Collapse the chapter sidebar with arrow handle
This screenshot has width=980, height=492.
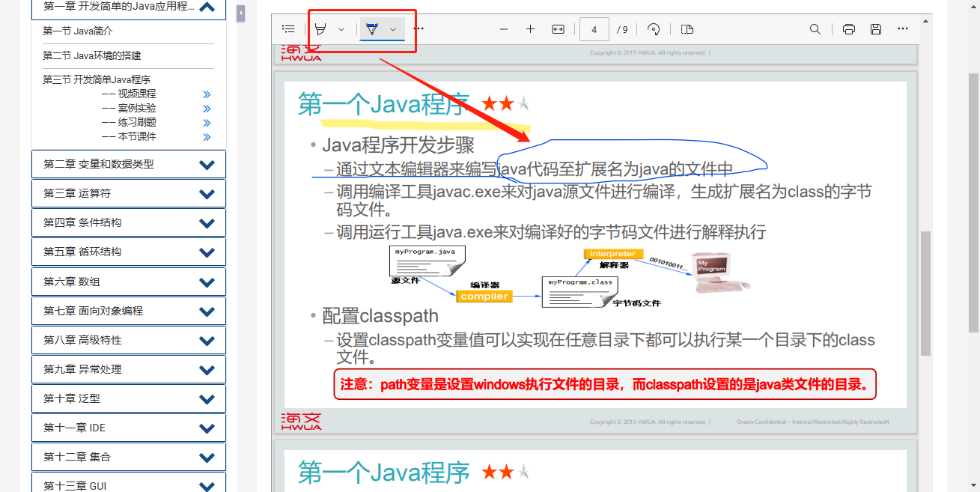click(x=241, y=13)
